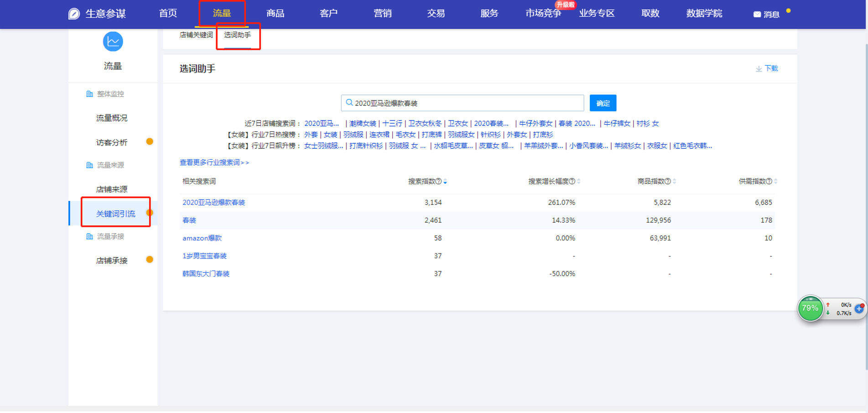The height and width of the screenshot is (413, 868).
Task: Click the 打底裤 hot search term
Action: tap(432, 135)
